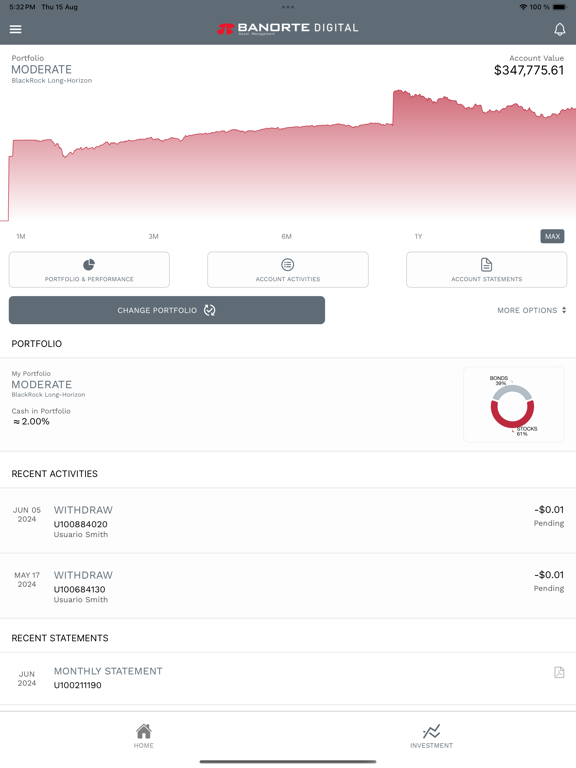This screenshot has height=768, width=576.
Task: Select the 3M chart range
Action: coord(153,236)
